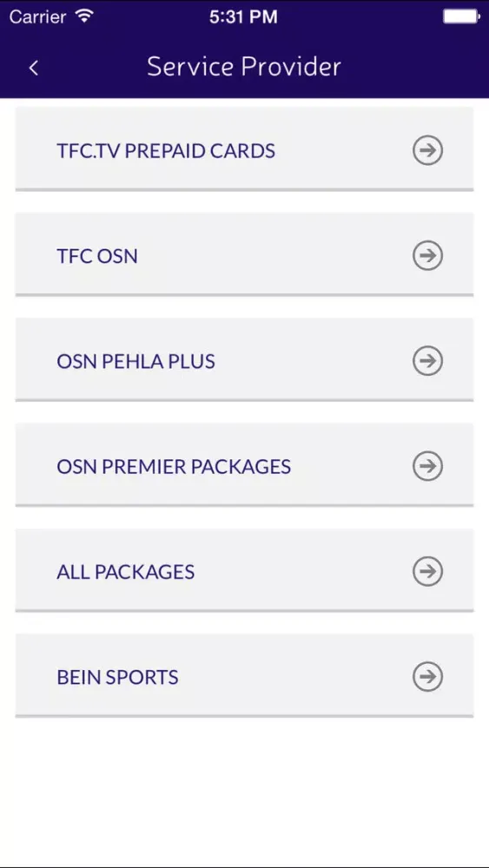Viewport: 489px width, 868px height.
Task: Choose OSN PEHLA PLUS from list
Action: pos(244,359)
